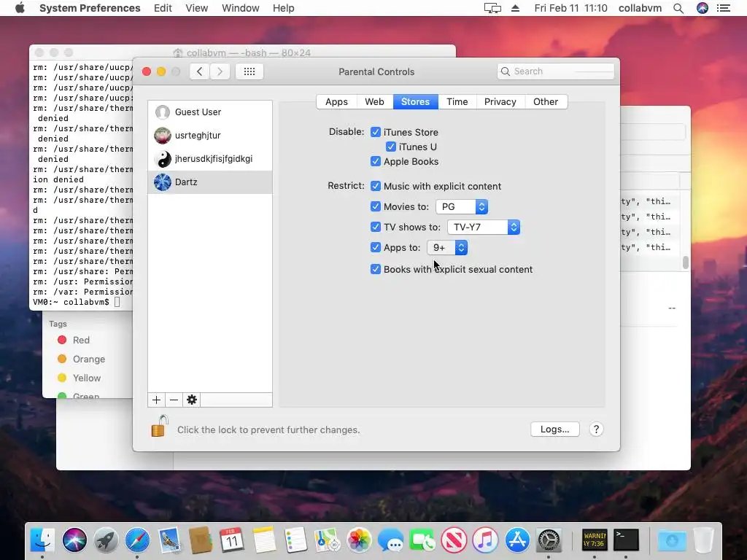This screenshot has width=747, height=560.
Task: Open the View menu
Action: [196, 8]
